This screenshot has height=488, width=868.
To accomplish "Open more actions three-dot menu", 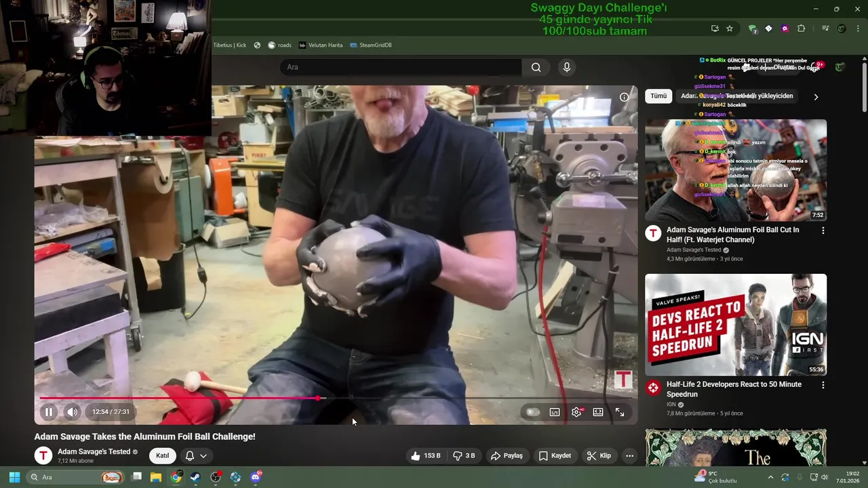I will (629, 455).
